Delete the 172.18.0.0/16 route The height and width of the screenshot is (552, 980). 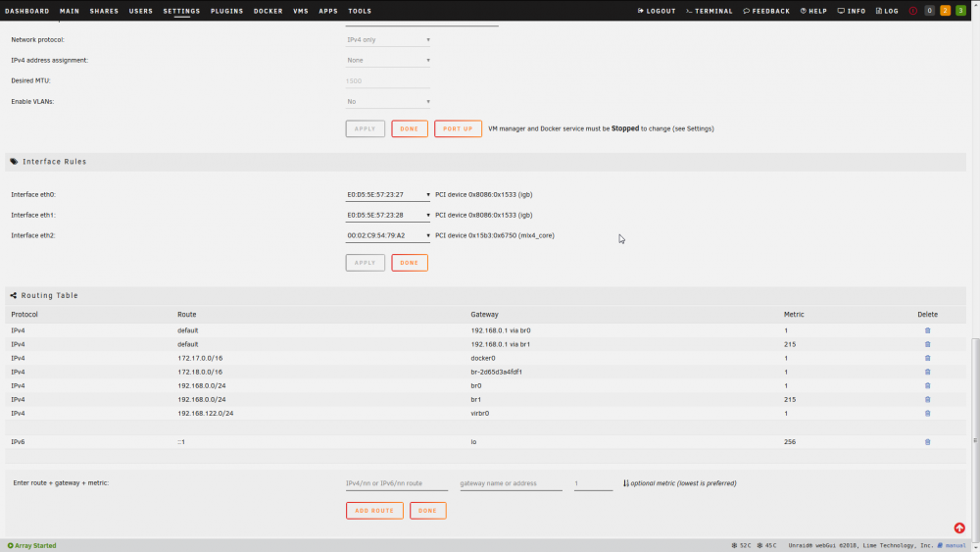pos(927,372)
